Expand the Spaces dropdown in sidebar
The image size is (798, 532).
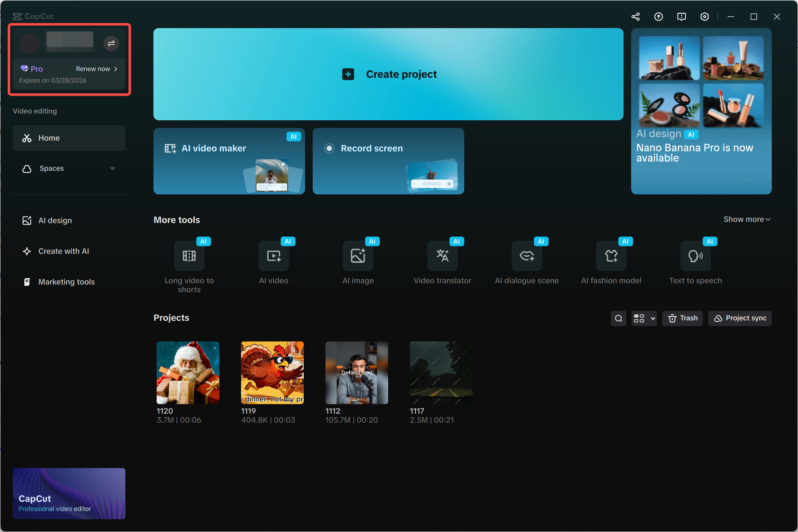click(112, 168)
